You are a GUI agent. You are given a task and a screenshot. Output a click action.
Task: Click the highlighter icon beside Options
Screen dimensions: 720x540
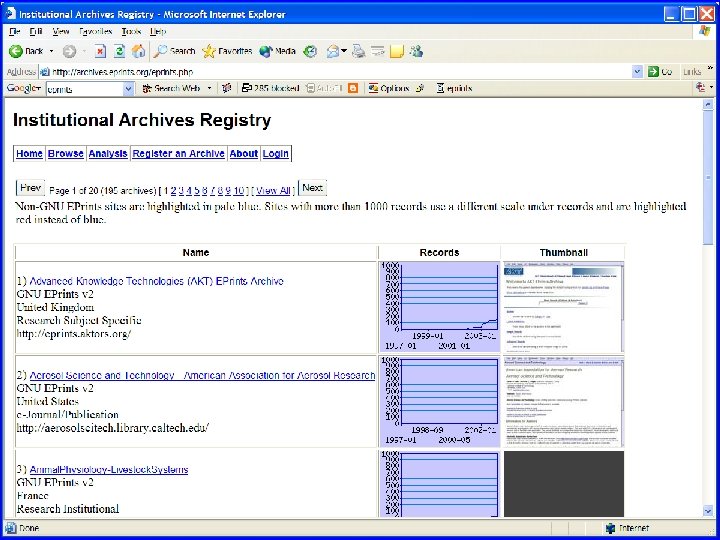420,88
